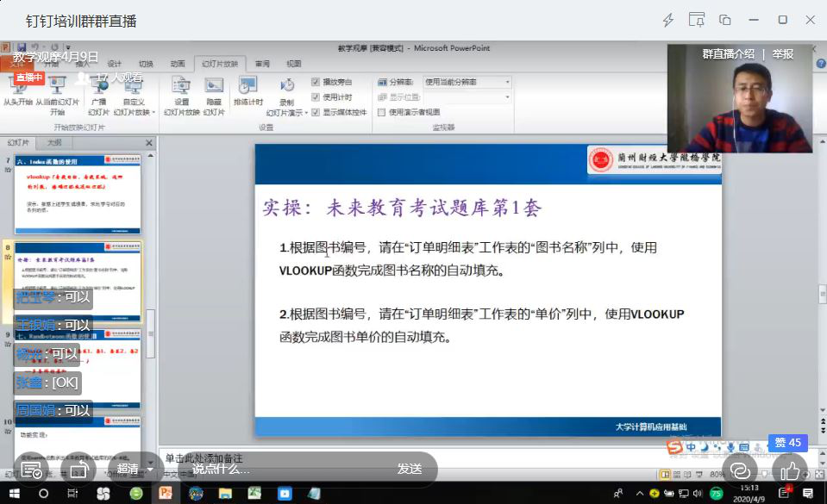Open the 群直播介绍 link
Image resolution: width=827 pixels, height=504 pixels.
click(x=729, y=53)
